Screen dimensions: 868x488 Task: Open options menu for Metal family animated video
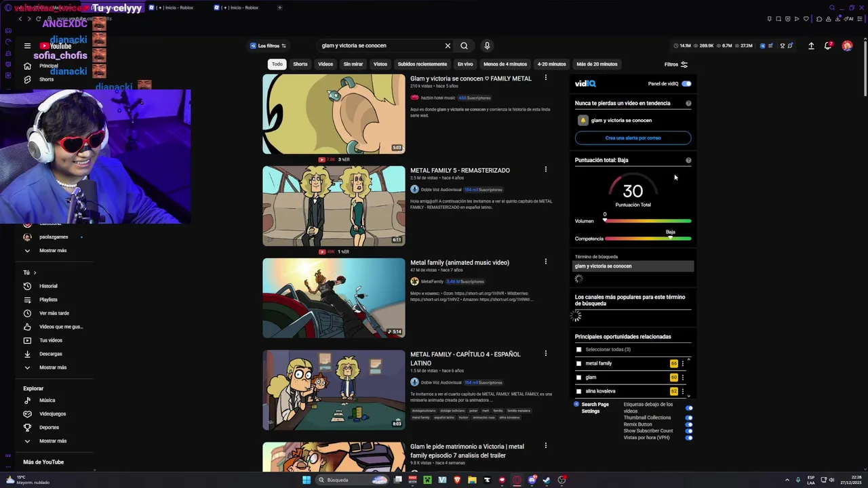click(x=545, y=262)
